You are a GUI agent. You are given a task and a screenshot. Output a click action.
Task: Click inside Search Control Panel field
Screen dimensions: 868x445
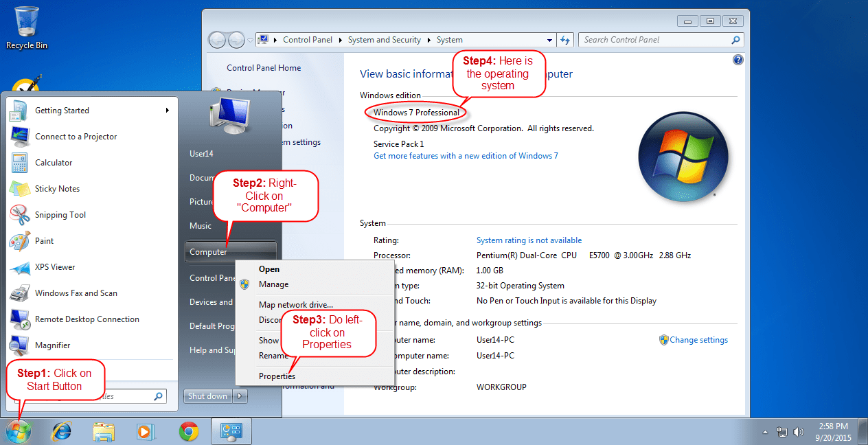(661, 40)
